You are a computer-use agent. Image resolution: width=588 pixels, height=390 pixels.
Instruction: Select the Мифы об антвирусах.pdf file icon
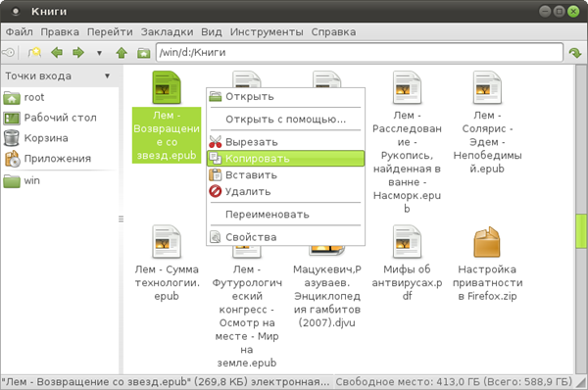tap(408, 242)
